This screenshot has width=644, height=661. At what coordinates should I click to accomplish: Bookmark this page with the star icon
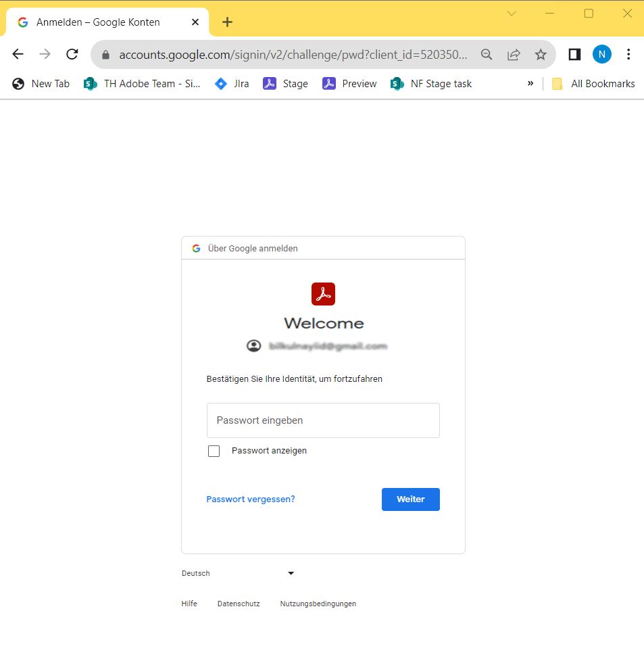point(541,54)
